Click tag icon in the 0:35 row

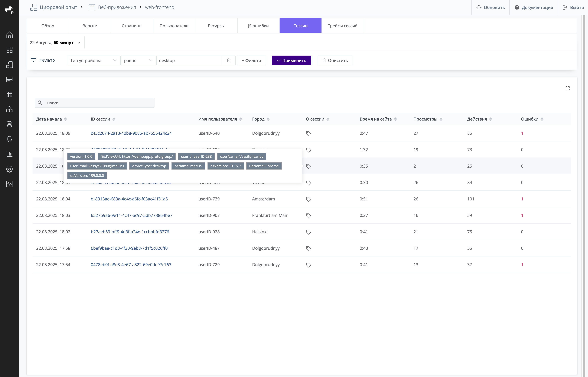(308, 166)
